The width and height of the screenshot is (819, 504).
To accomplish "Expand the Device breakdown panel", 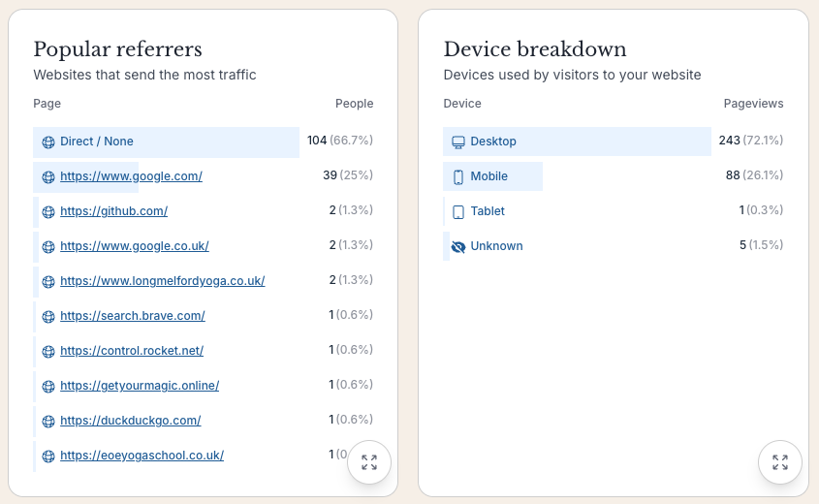I will pyautogui.click(x=780, y=462).
